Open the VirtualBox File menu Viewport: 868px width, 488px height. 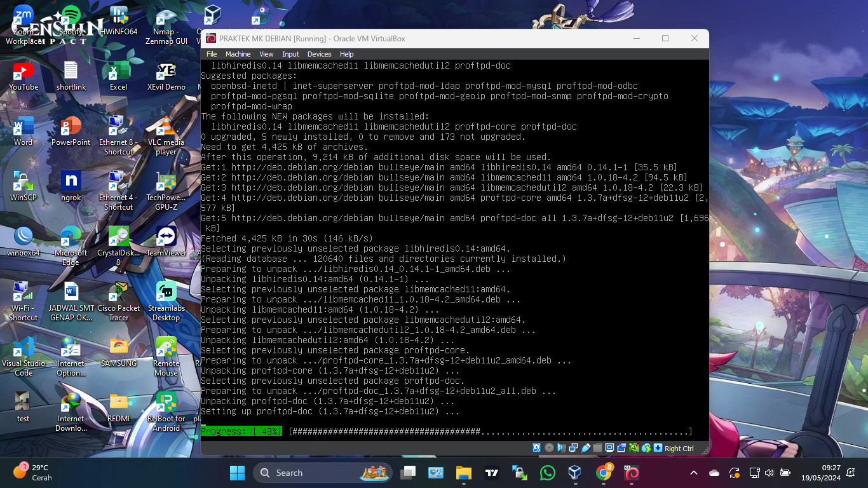(x=212, y=54)
